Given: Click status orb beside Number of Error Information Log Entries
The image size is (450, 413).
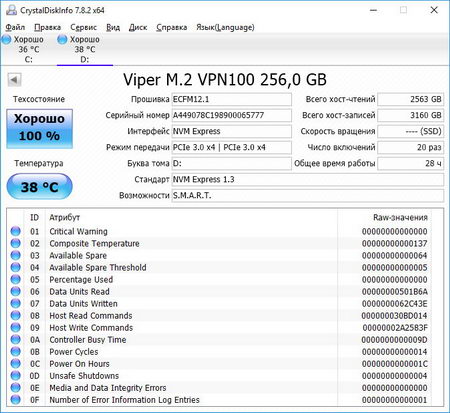Looking at the screenshot, I should [15, 399].
